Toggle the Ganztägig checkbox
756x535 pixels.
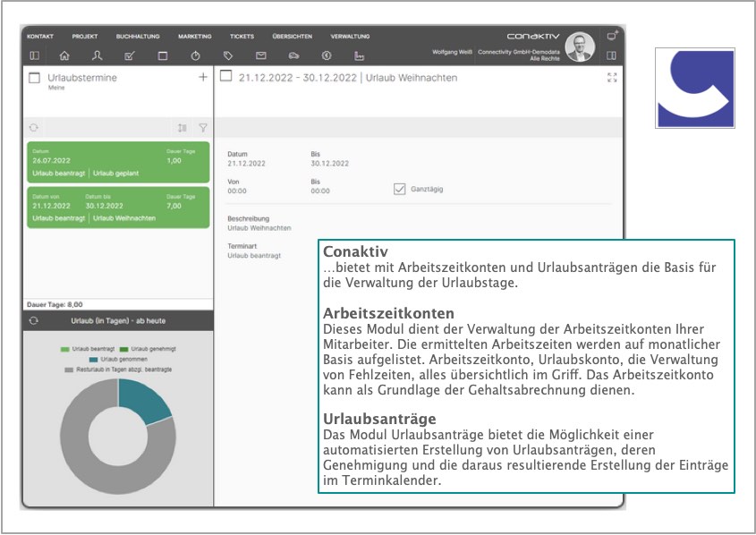pos(400,188)
